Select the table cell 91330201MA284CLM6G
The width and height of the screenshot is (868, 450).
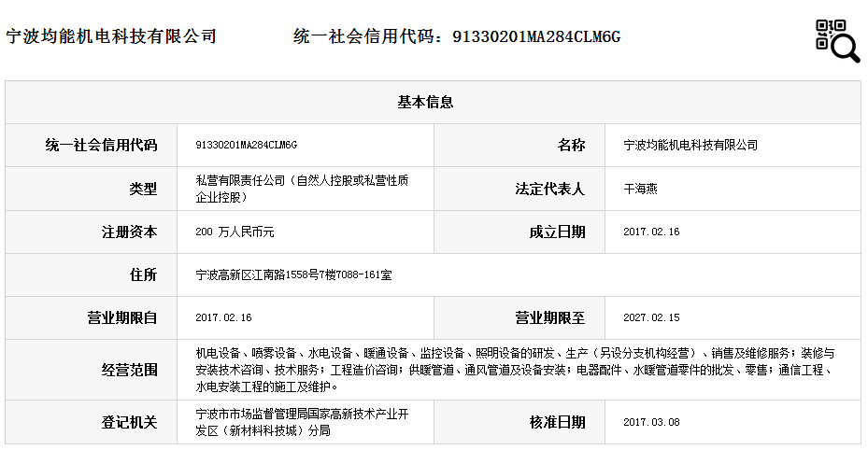coord(247,145)
